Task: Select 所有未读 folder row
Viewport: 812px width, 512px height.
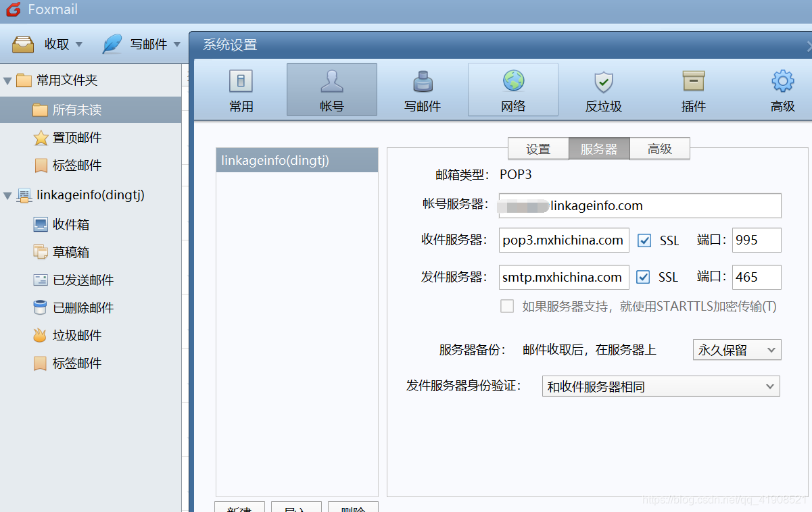Action: click(91, 110)
